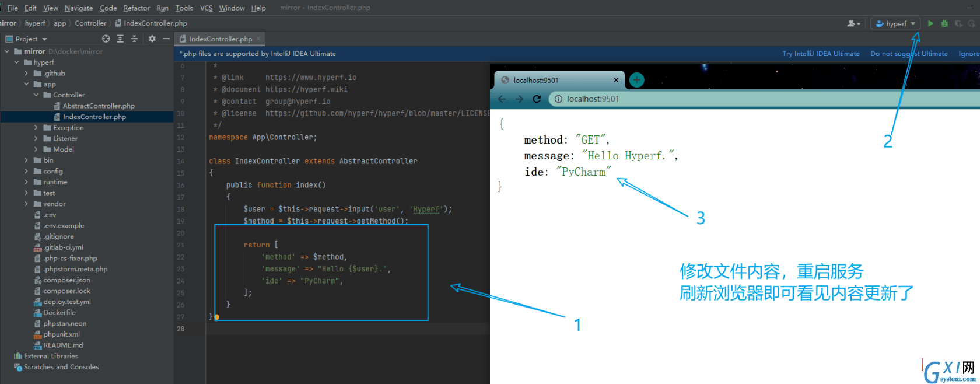The height and width of the screenshot is (384, 980).
Task: Expand the bin folder
Action: coord(26,160)
